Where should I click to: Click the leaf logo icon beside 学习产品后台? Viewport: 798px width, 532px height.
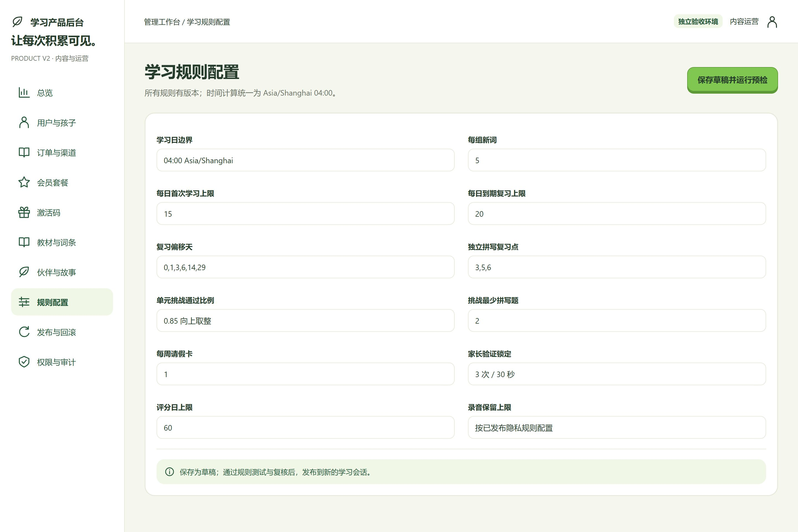pyautogui.click(x=17, y=22)
